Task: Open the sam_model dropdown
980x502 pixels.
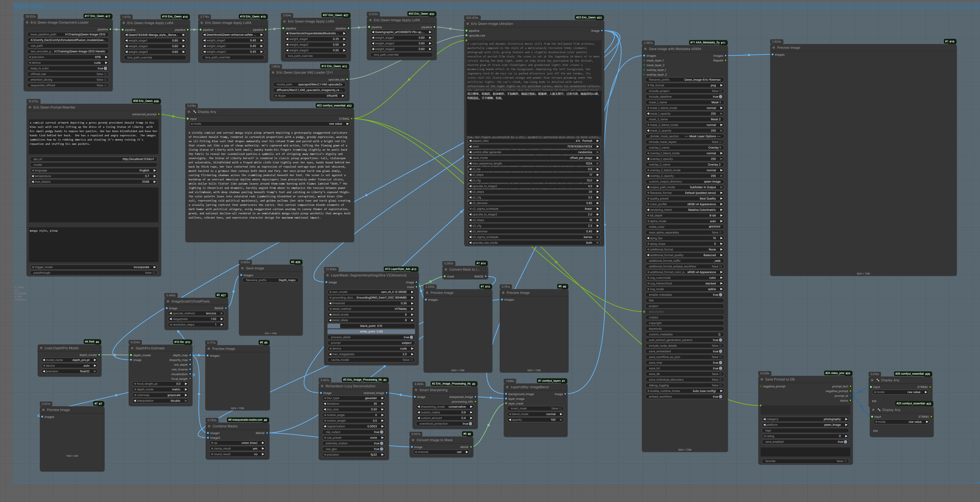Action: (x=371, y=292)
